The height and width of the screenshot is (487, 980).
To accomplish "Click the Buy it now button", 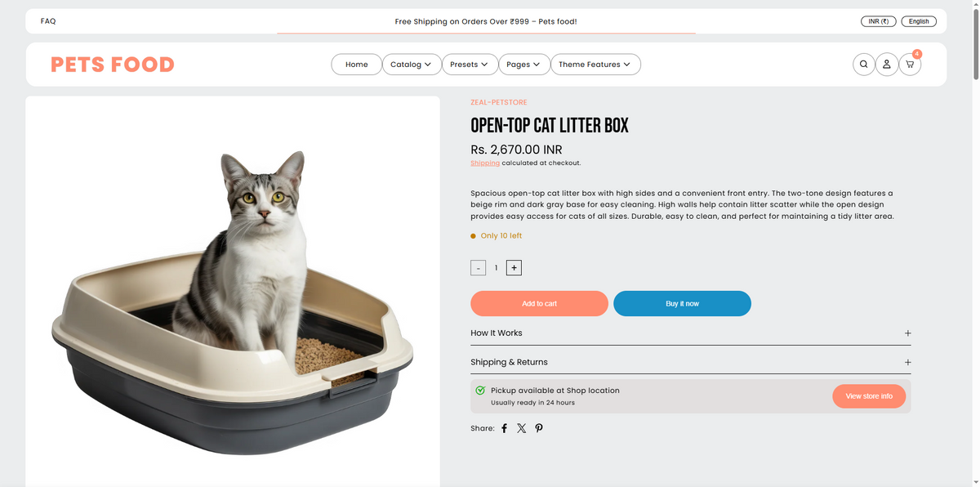I will coord(682,303).
